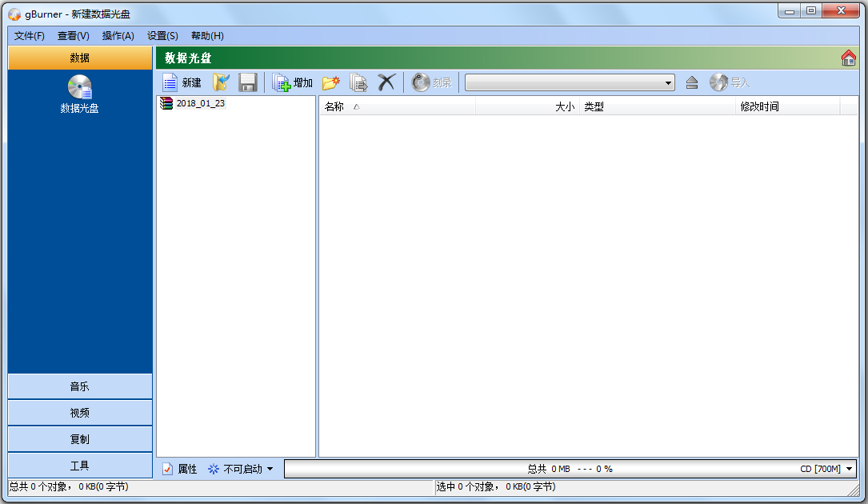Maximize the gBurner window
The image size is (868, 504).
click(x=811, y=11)
